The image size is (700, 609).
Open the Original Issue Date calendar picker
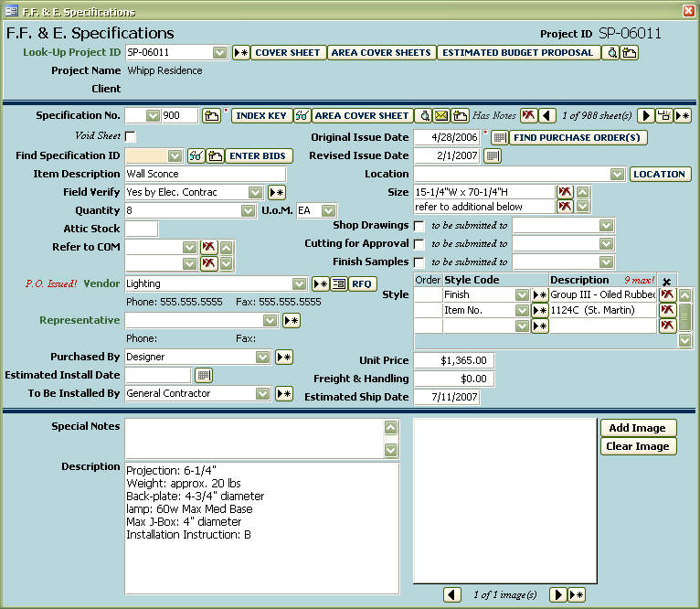[x=499, y=138]
